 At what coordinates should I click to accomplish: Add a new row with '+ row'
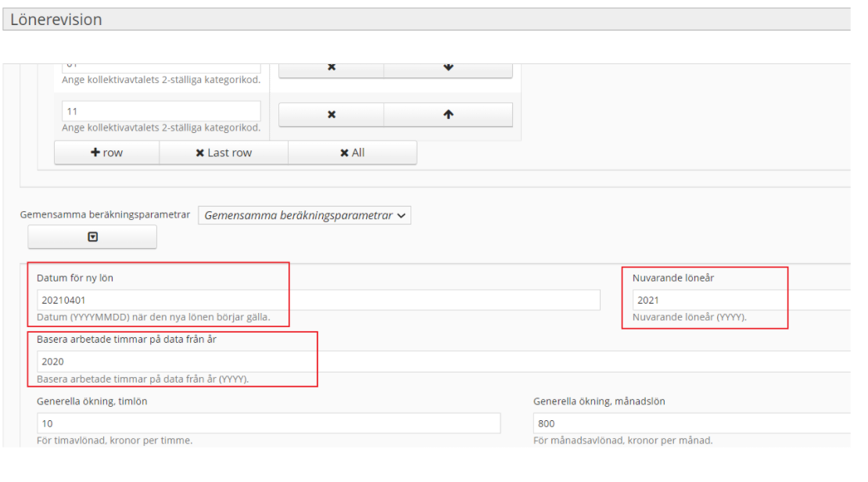pyautogui.click(x=106, y=153)
